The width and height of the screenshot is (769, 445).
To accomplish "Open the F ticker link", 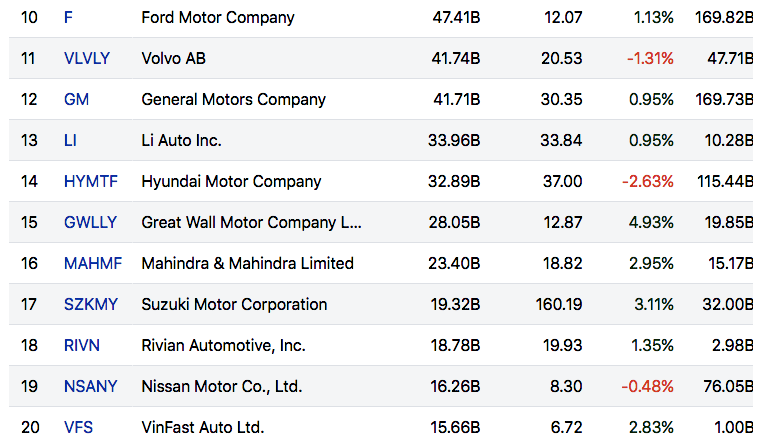I will click(x=68, y=17).
